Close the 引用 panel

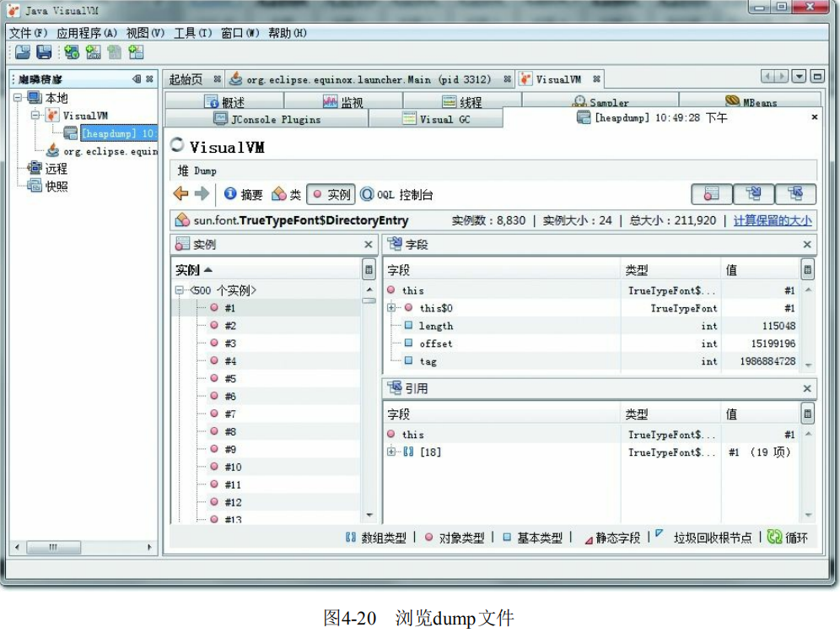point(807,388)
